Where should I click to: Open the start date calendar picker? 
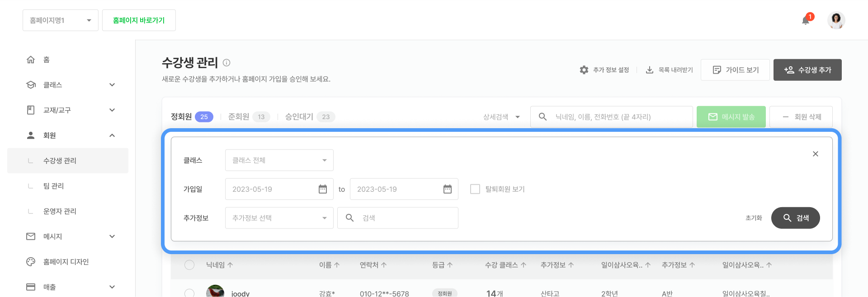[x=322, y=189]
